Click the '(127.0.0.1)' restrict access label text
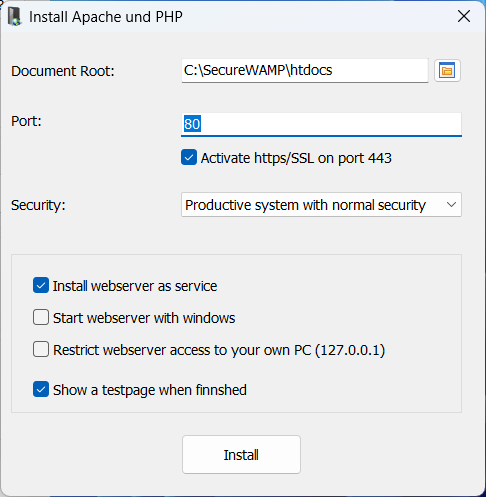The width and height of the screenshot is (486, 497). click(350, 350)
